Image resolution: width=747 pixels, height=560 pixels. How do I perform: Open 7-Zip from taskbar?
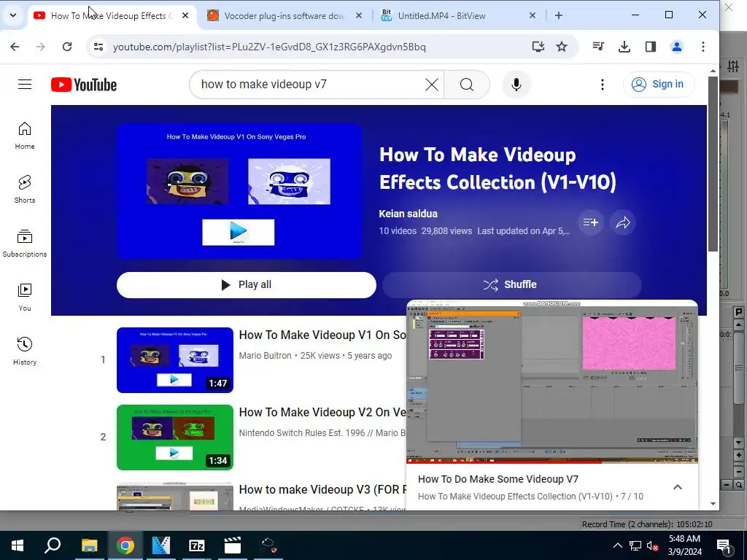click(196, 545)
